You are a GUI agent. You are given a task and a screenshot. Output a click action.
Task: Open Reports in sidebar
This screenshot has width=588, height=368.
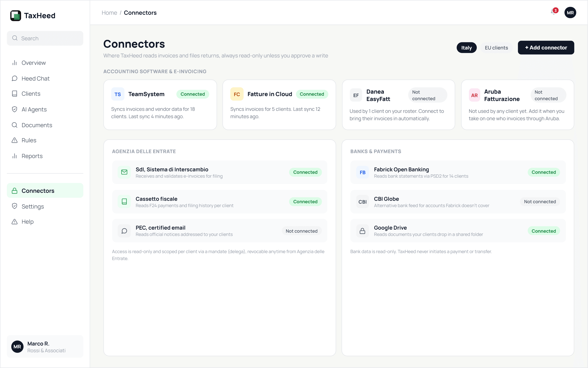(45, 156)
